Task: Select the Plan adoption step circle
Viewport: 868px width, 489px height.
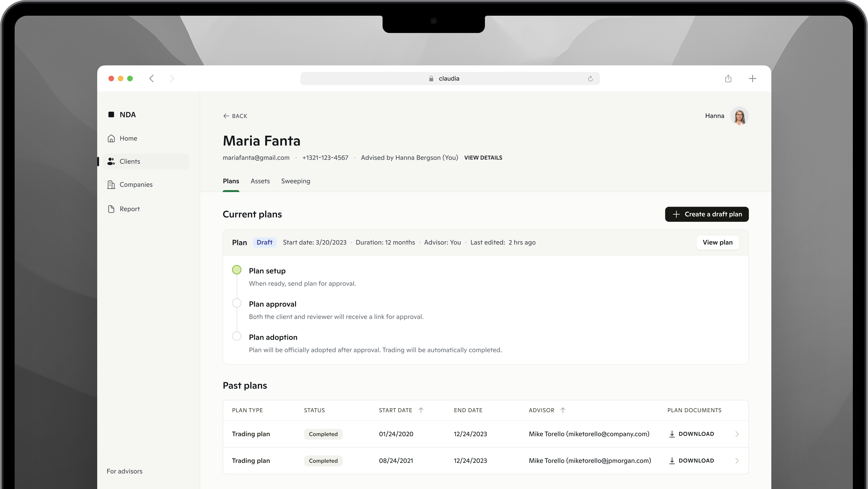Action: coord(236,336)
